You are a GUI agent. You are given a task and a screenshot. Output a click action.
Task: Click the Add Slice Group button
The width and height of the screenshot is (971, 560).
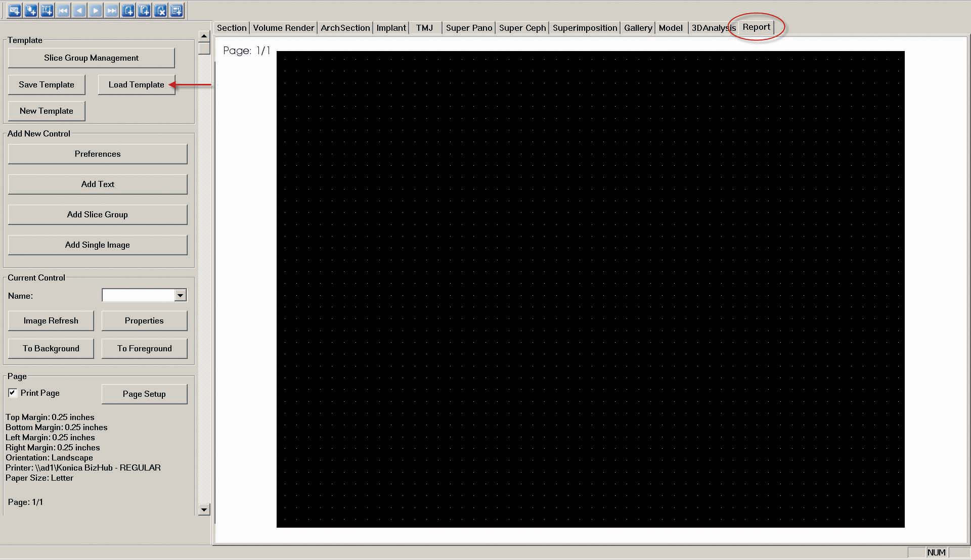coord(98,214)
